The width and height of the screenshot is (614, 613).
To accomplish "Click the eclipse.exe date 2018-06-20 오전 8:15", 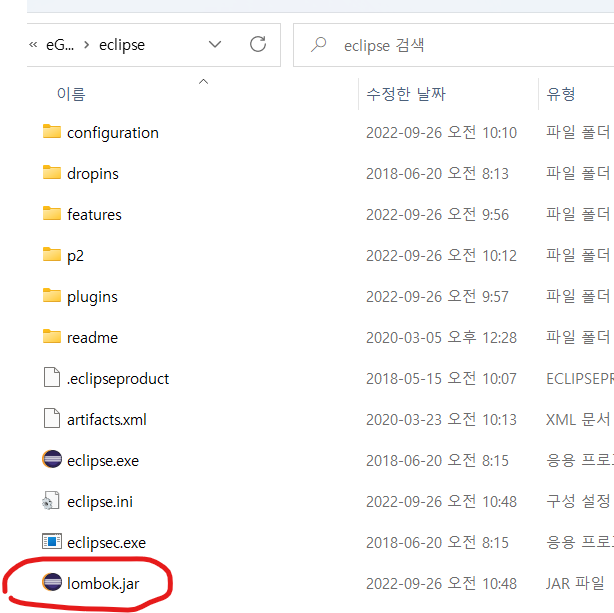I will tap(437, 460).
